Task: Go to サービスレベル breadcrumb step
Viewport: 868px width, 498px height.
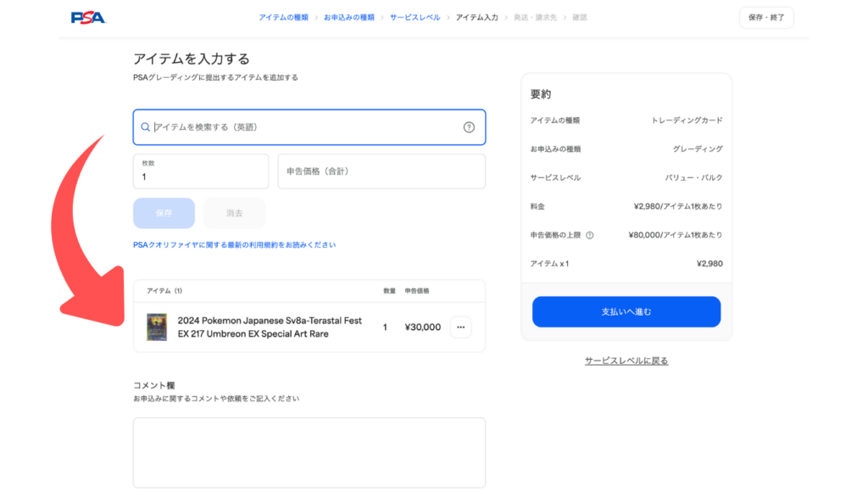Action: [x=415, y=18]
